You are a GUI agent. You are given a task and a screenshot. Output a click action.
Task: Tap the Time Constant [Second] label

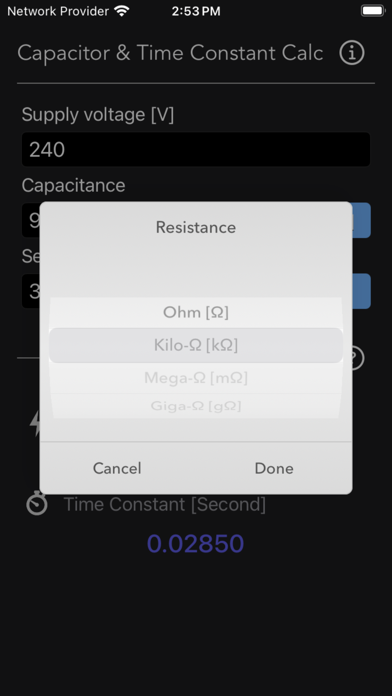(x=165, y=505)
